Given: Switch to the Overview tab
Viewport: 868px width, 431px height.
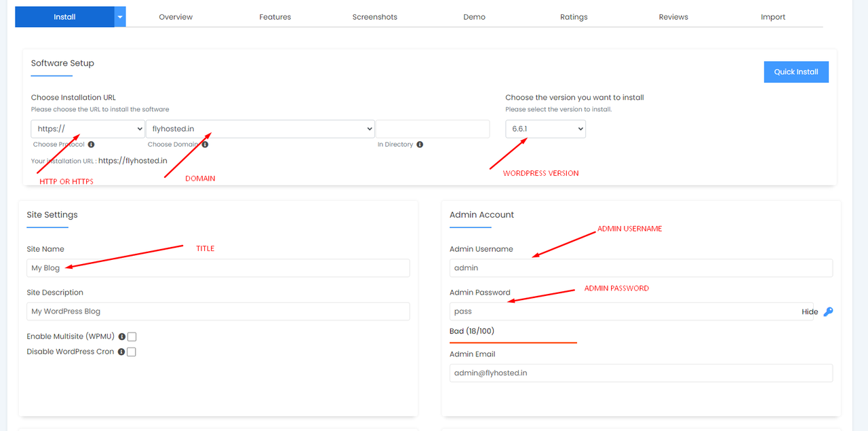Looking at the screenshot, I should [176, 17].
